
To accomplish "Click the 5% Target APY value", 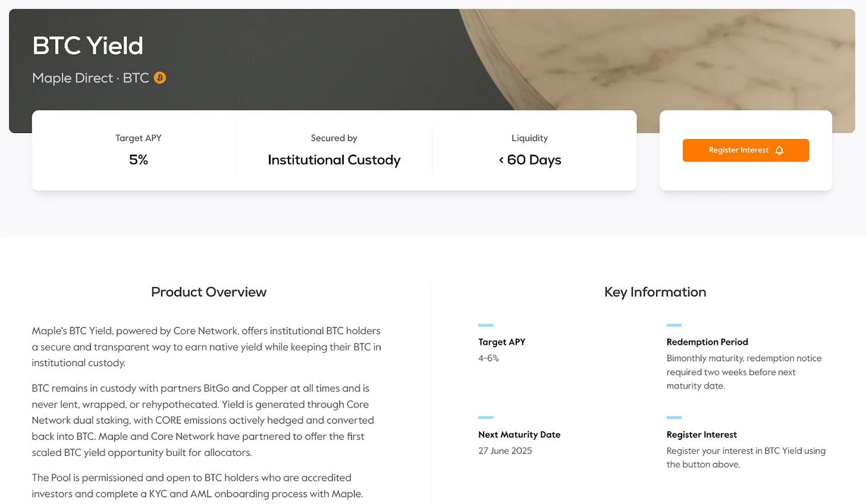I will coord(139,160).
